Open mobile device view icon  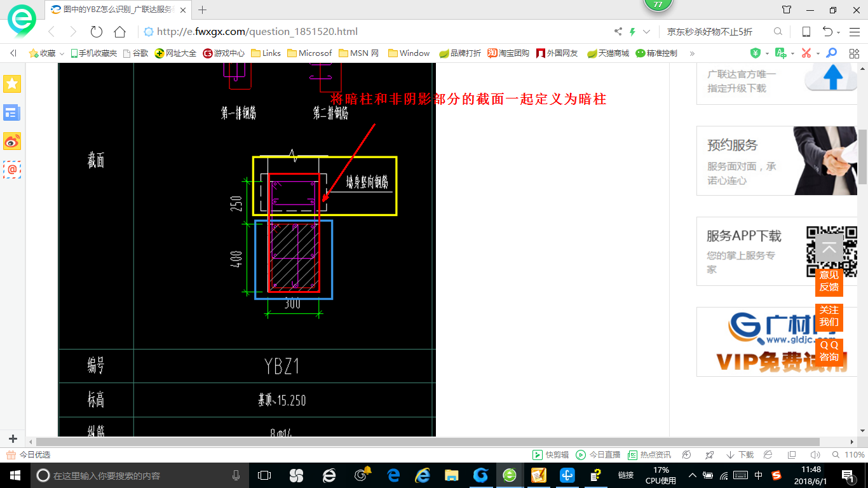[x=806, y=32]
